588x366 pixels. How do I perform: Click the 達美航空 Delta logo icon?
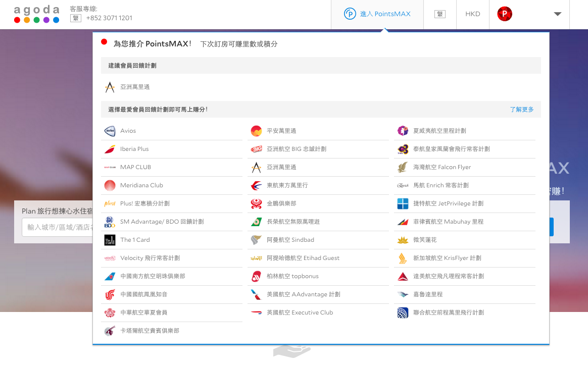(x=403, y=277)
